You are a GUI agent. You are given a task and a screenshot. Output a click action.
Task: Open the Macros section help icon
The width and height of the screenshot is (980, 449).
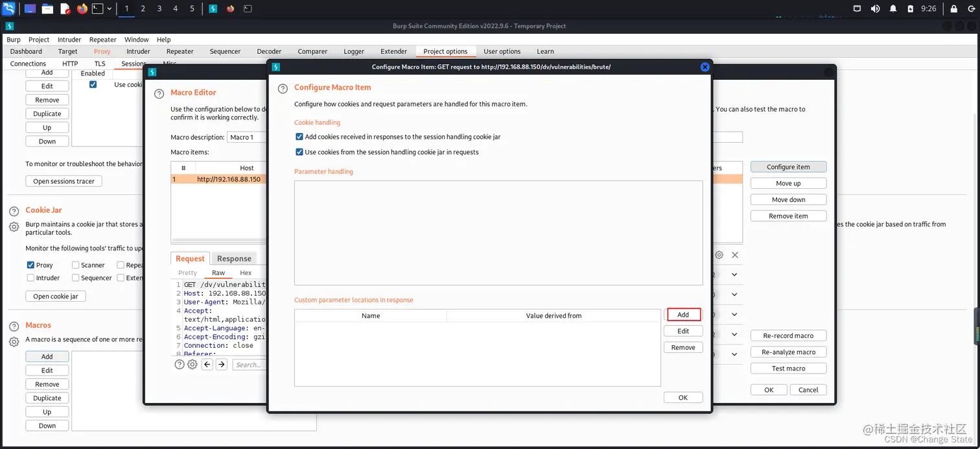coord(14,326)
